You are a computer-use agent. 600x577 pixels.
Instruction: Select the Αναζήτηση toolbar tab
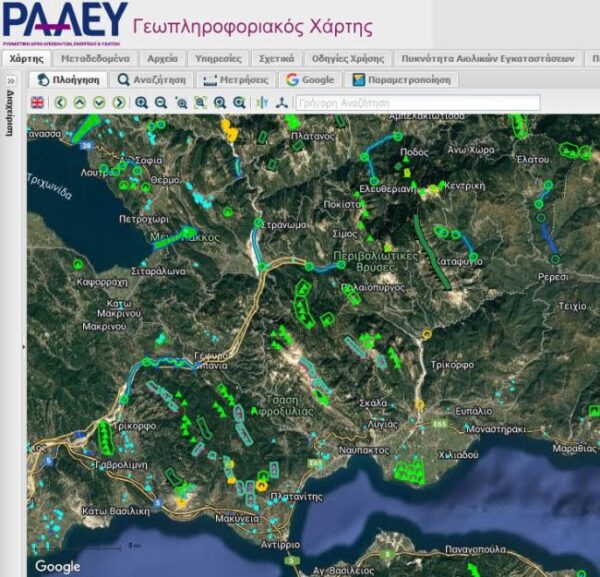click(x=151, y=79)
